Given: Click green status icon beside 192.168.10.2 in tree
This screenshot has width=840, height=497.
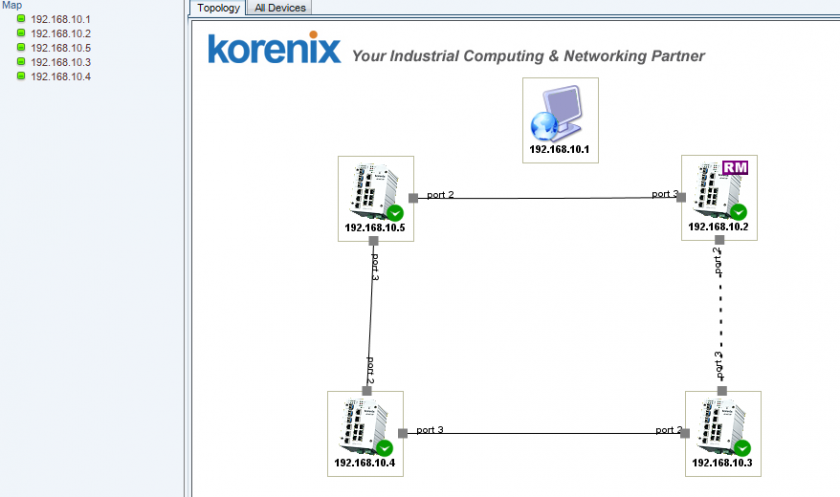Looking at the screenshot, I should click(x=21, y=33).
